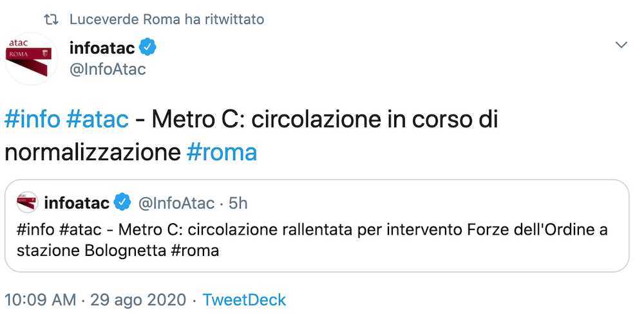
Task: Open the @InfoAtac handle under the display name
Action: (x=108, y=69)
